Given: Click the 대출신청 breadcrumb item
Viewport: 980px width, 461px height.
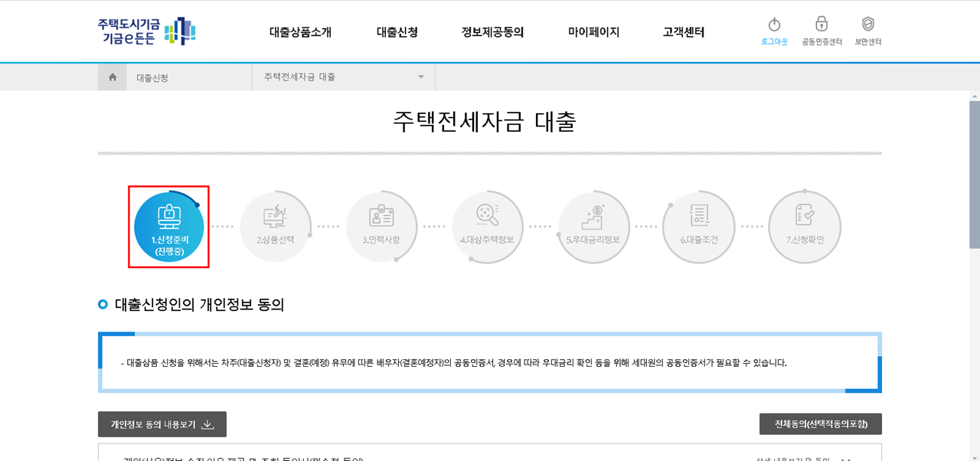Looking at the screenshot, I should point(152,77).
